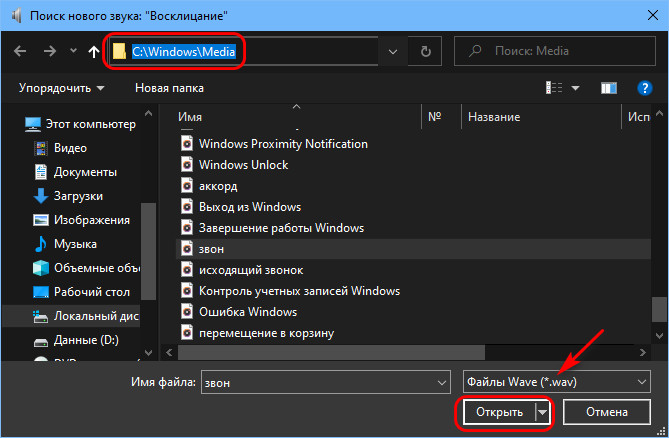Image resolution: width=669 pixels, height=438 pixels.
Task: Select Этот компьютер in navigation pane
Action: tap(81, 124)
